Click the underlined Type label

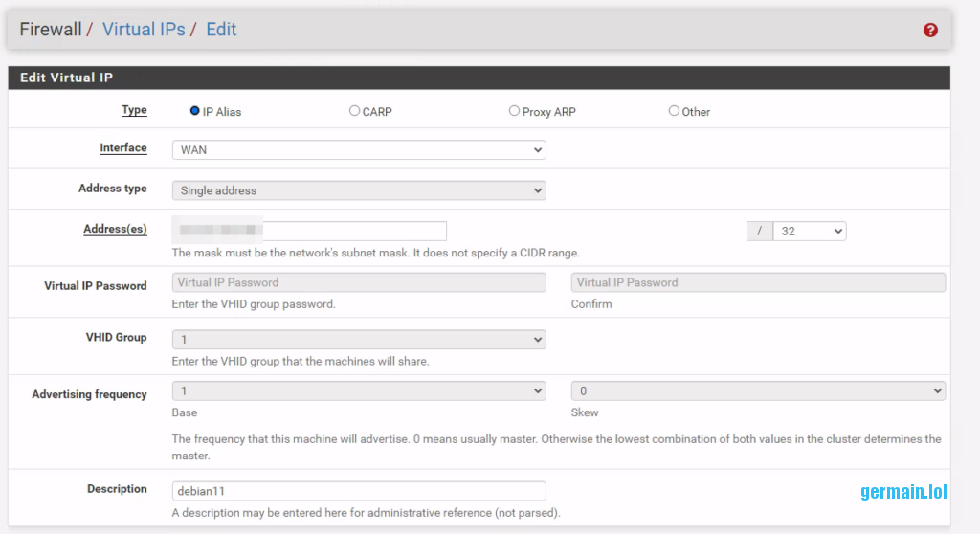click(134, 110)
